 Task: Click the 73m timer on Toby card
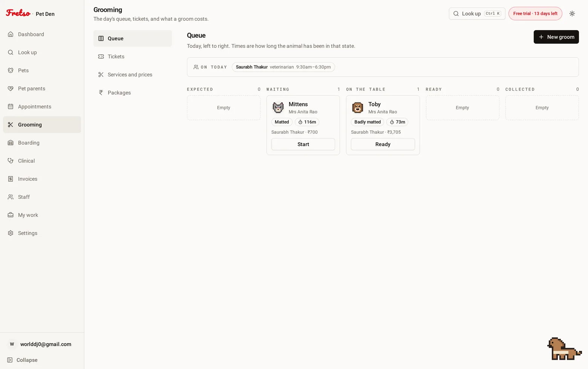(x=397, y=122)
